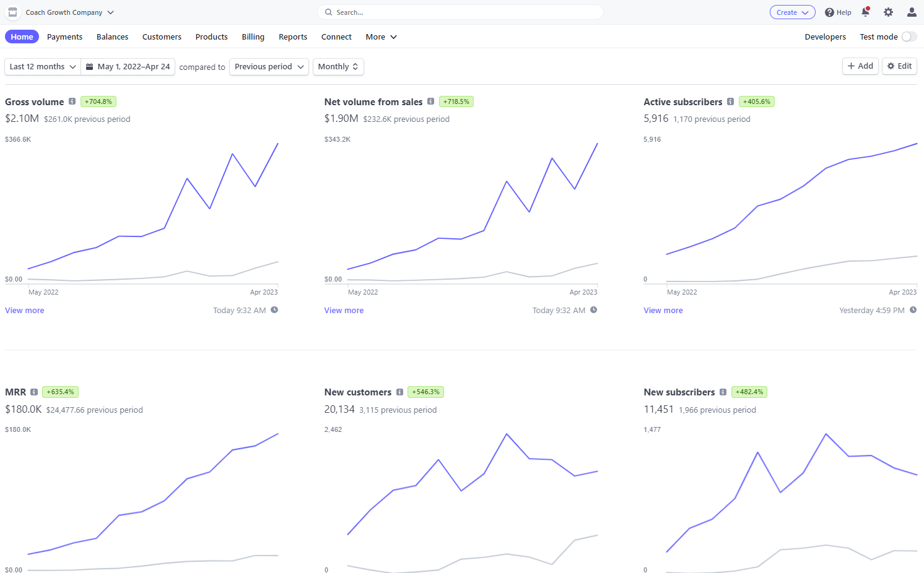Click the Search input field
The width and height of the screenshot is (924, 573).
point(460,12)
